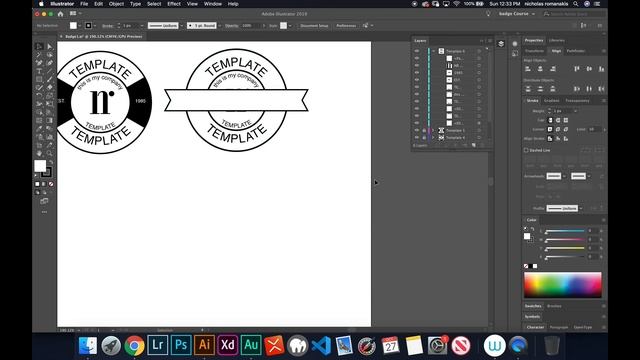Click vertical align bottom icon
Image resolution: width=640 pixels, height=360 pixels.
click(x=601, y=69)
